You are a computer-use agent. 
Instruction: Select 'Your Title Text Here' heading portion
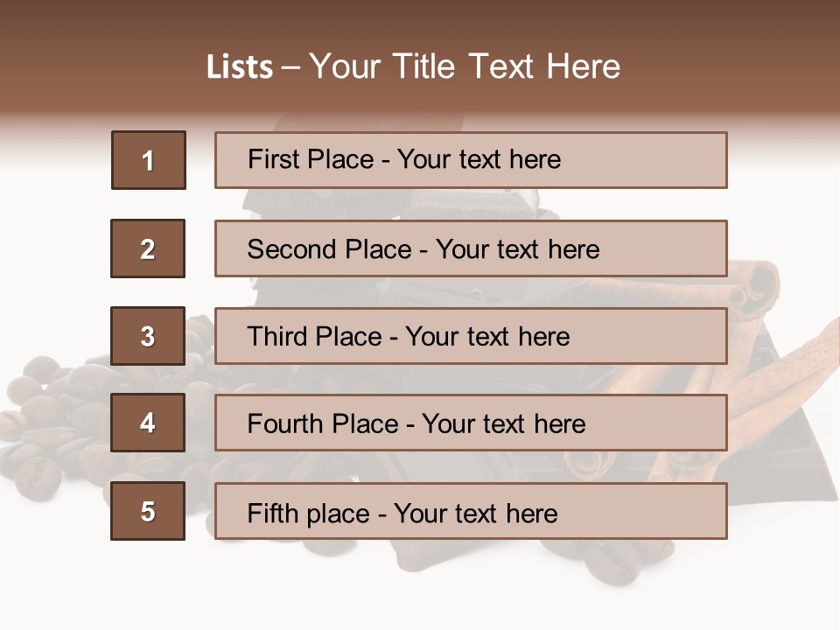coord(465,66)
